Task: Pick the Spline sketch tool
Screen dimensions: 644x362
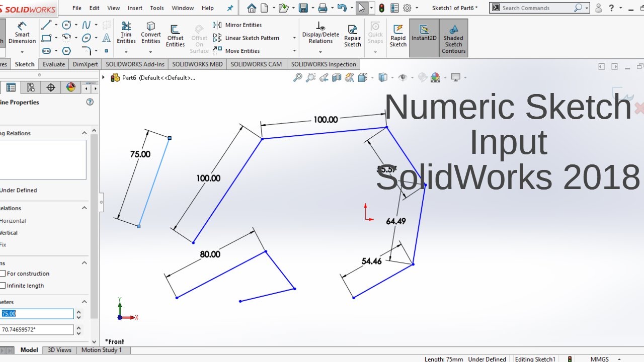Action: pos(87,25)
